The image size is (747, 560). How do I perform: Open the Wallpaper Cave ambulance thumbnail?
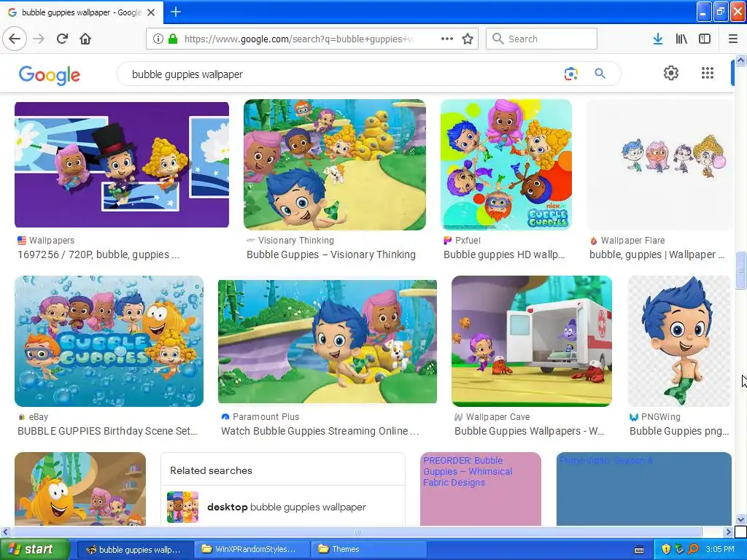click(532, 341)
